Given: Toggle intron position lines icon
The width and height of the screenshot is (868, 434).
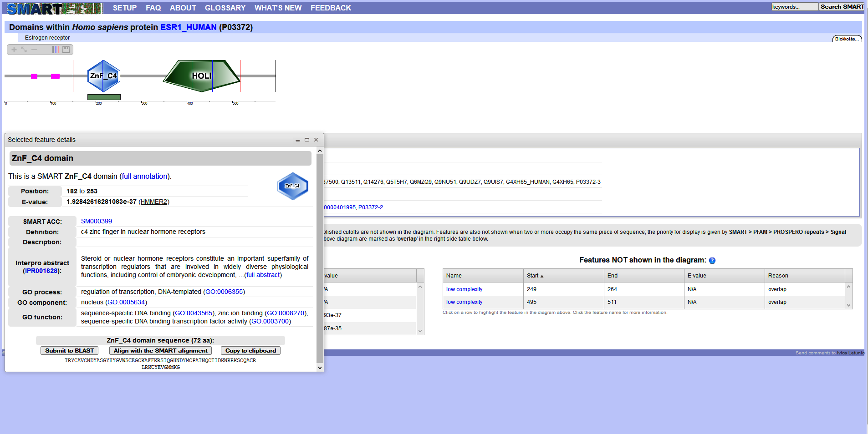Looking at the screenshot, I should (56, 50).
